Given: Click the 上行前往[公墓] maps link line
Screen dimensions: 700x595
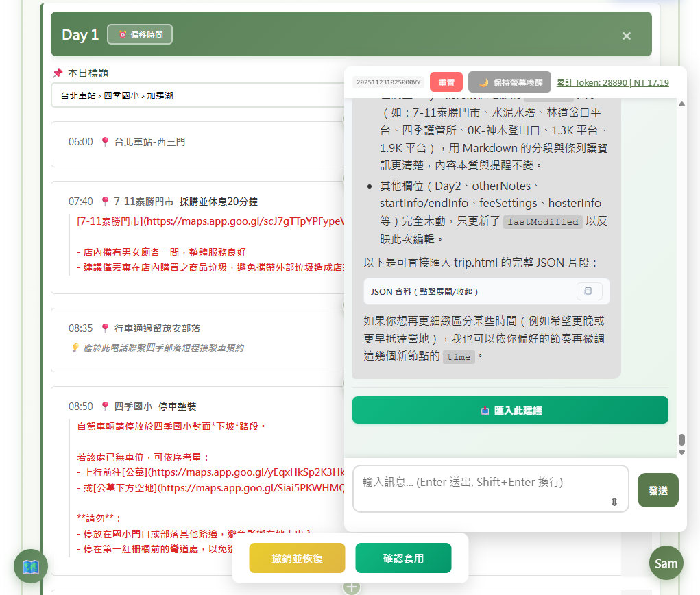Looking at the screenshot, I should pos(210,472).
